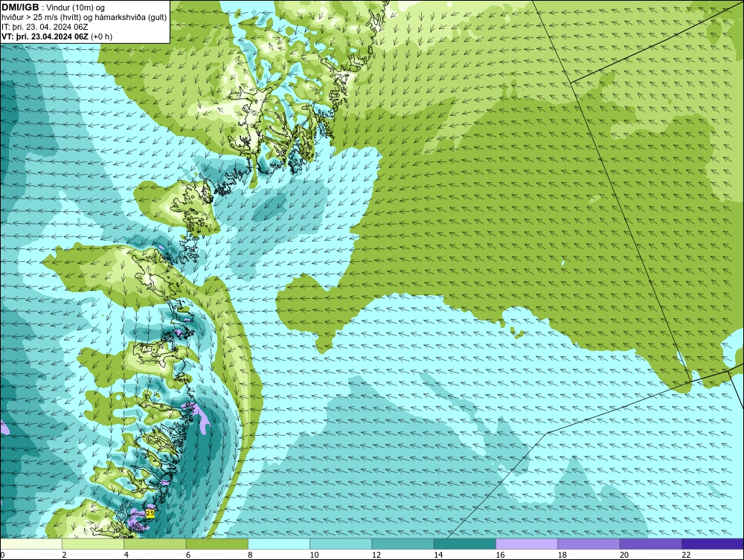
Task: Click the scale label '22'
Action: (686, 555)
